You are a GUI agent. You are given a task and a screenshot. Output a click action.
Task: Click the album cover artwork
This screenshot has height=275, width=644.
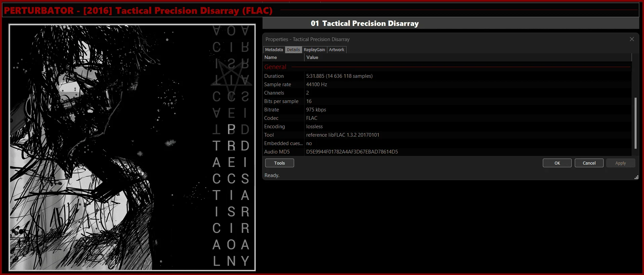pos(132,147)
